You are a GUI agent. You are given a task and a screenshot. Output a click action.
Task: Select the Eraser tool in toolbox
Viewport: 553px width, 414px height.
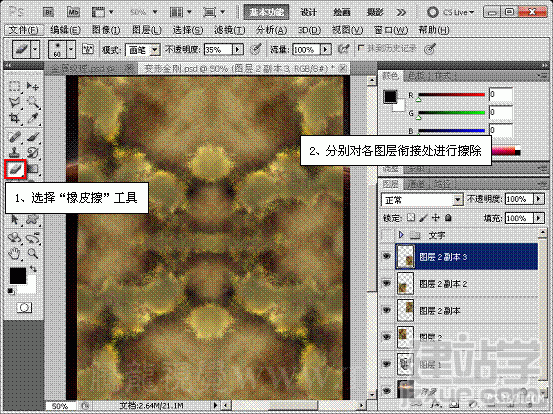click(x=16, y=169)
